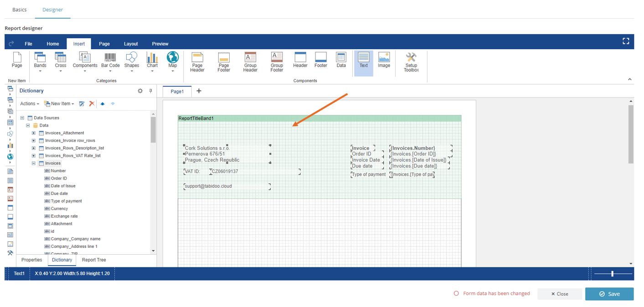Expand the Invoices_Attachment node
This screenshot has height=307, width=644.
click(34, 133)
